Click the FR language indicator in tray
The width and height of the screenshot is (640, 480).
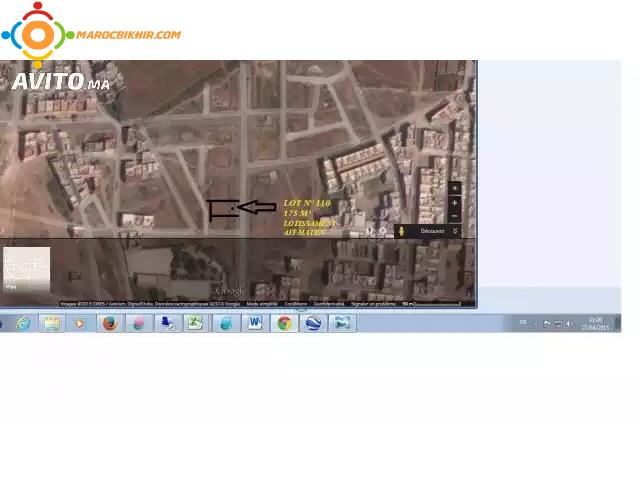pos(523,323)
